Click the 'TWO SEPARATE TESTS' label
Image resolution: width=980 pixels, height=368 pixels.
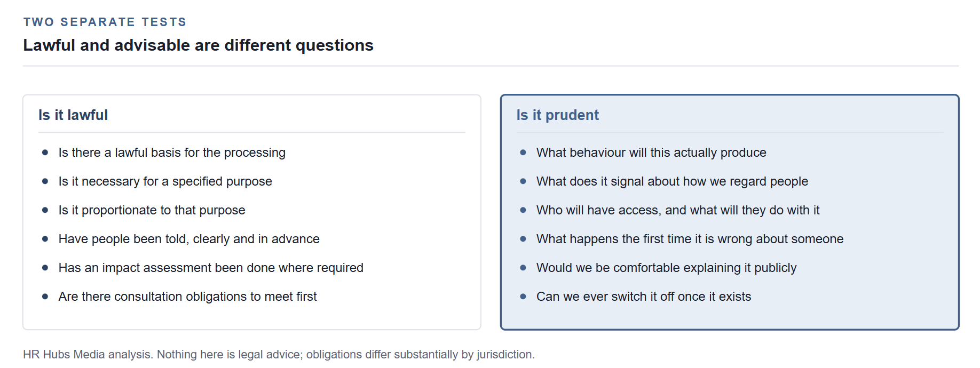click(x=105, y=22)
